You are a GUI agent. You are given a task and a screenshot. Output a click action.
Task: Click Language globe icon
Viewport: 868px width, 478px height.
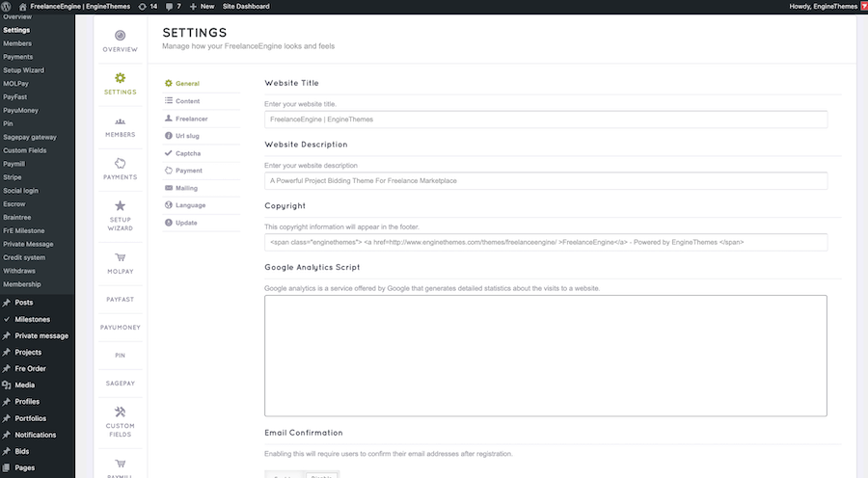click(169, 204)
